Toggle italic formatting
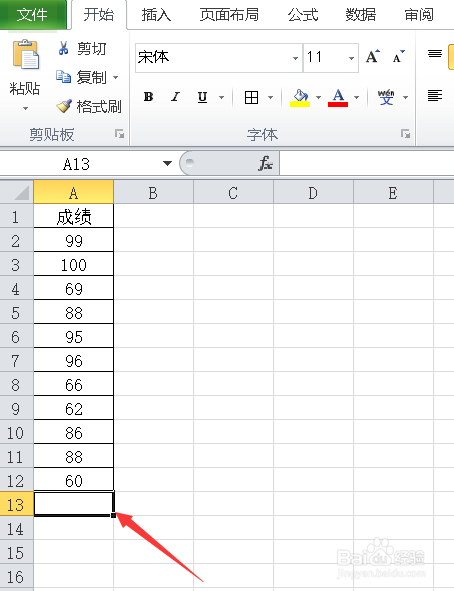Image resolution: width=454 pixels, height=591 pixels. (x=175, y=97)
